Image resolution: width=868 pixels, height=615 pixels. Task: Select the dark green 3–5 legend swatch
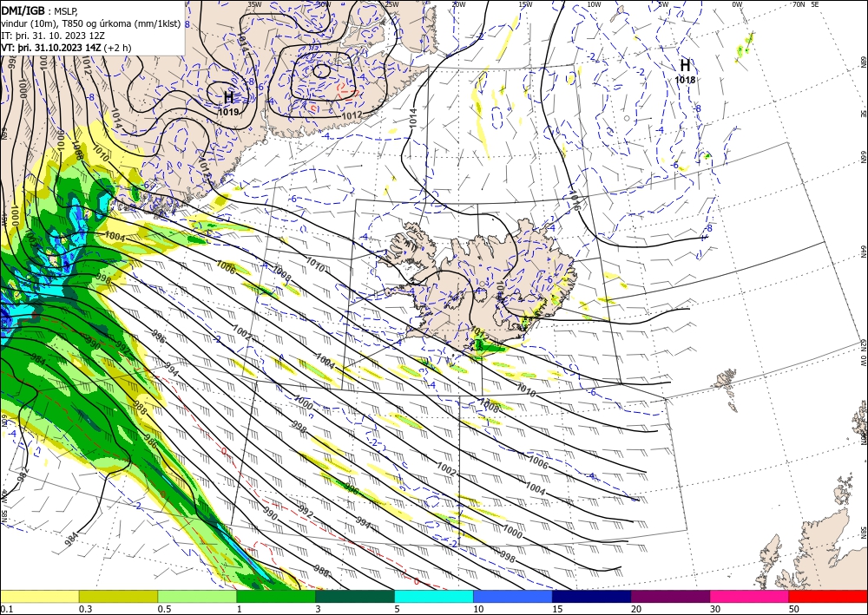pyautogui.click(x=355, y=596)
